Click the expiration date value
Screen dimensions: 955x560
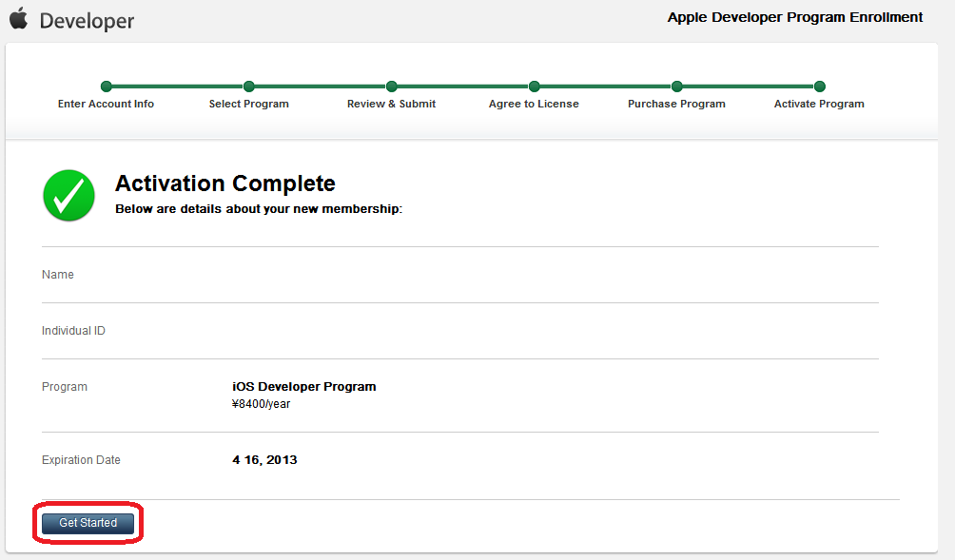(x=264, y=460)
